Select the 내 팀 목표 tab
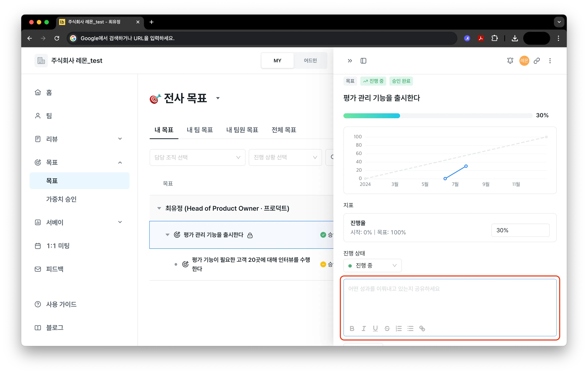This screenshot has width=588, height=374. [x=200, y=130]
